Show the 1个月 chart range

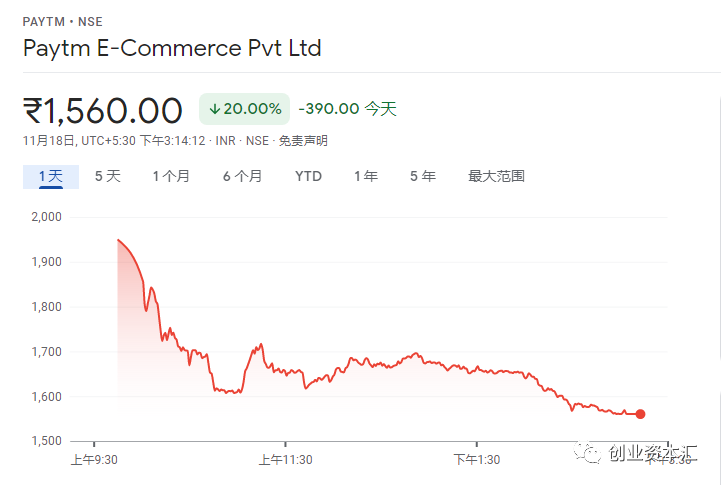tap(171, 176)
